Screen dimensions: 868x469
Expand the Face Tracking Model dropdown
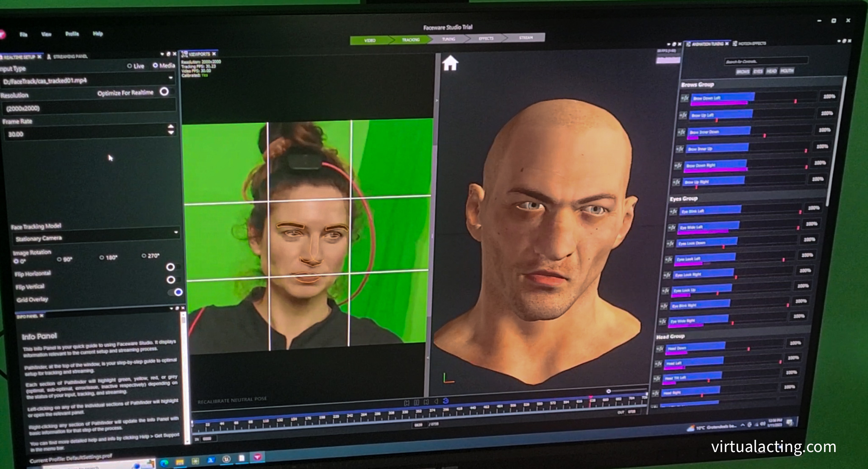click(x=176, y=233)
